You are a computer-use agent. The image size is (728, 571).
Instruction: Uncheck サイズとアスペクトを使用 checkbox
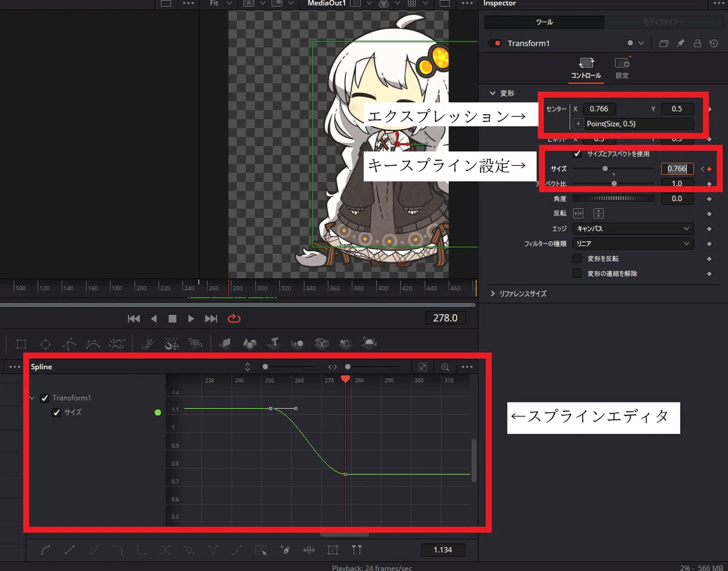tap(578, 154)
